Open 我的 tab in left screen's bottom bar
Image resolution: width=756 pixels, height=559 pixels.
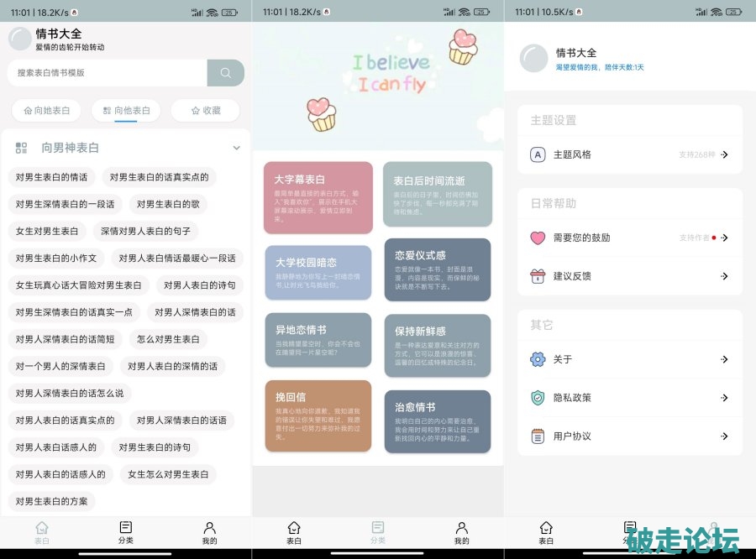tap(209, 532)
